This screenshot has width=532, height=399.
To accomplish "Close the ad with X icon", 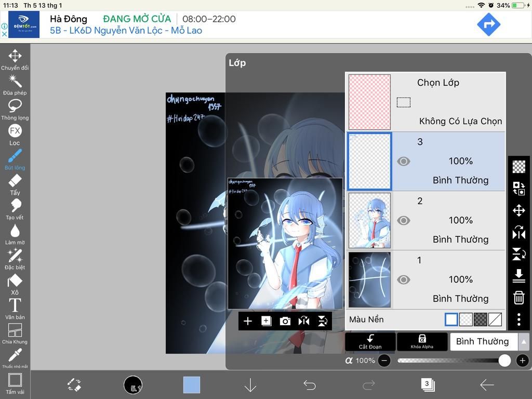I will 4,34.
